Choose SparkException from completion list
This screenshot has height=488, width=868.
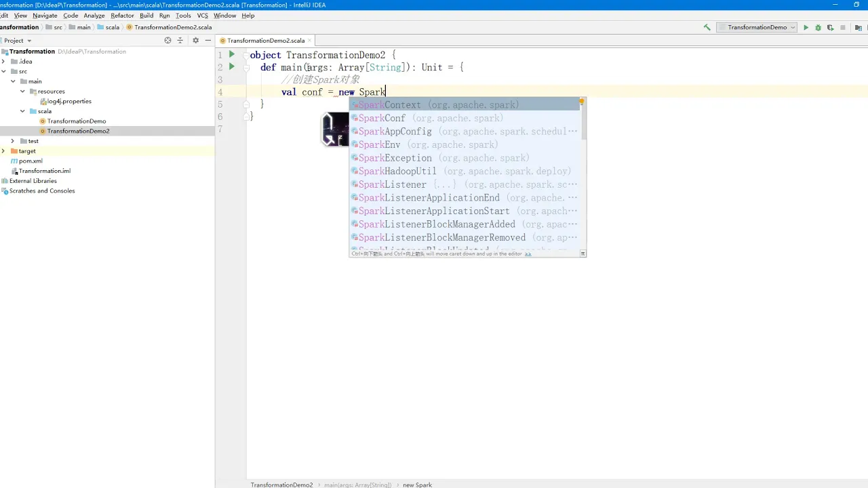pyautogui.click(x=465, y=158)
